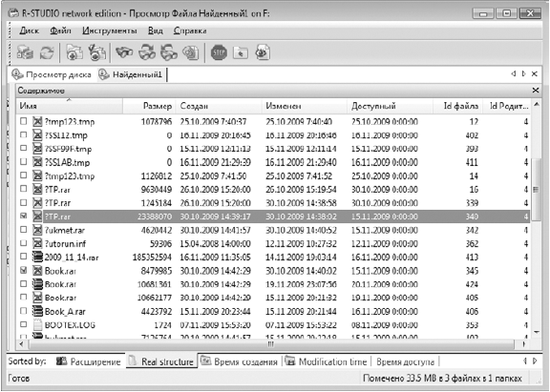This screenshot has height=392, width=550.
Task: Click the horizontal scrollbar thumb under the file list
Action: tap(272, 344)
